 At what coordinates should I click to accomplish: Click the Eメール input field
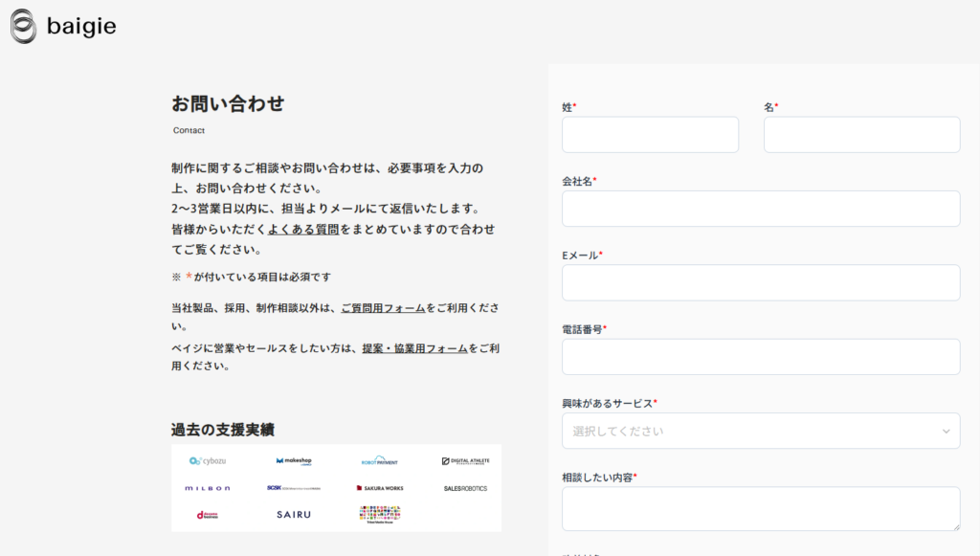pyautogui.click(x=761, y=283)
